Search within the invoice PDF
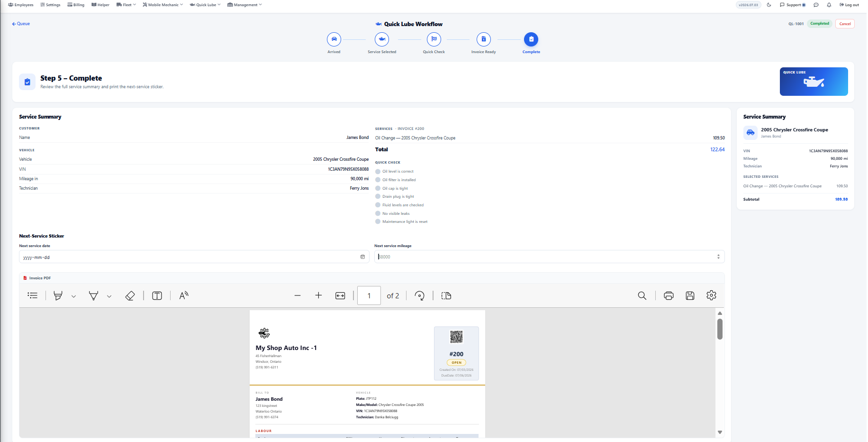This screenshot has height=442, width=868. (x=642, y=295)
